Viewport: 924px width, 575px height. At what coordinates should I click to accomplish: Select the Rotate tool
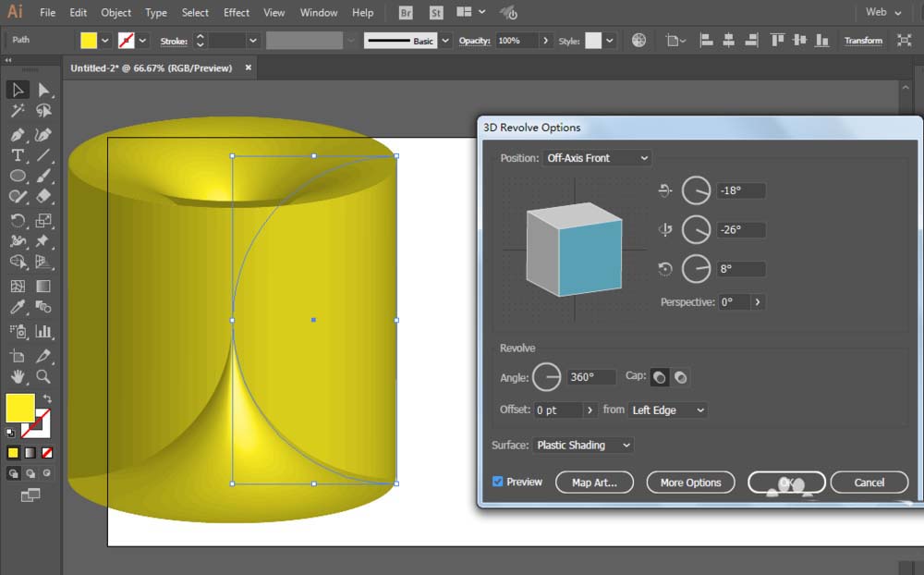[x=18, y=221]
